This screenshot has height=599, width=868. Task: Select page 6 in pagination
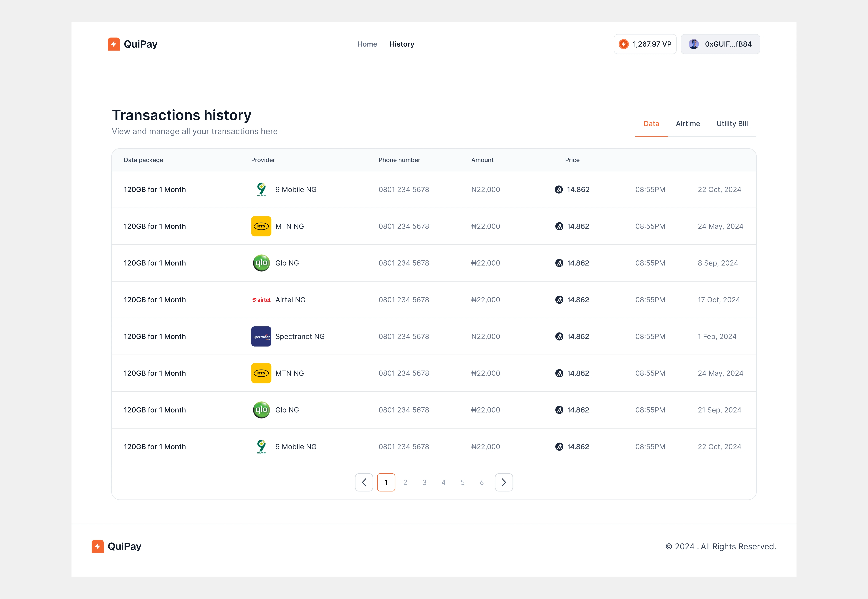tap(482, 482)
